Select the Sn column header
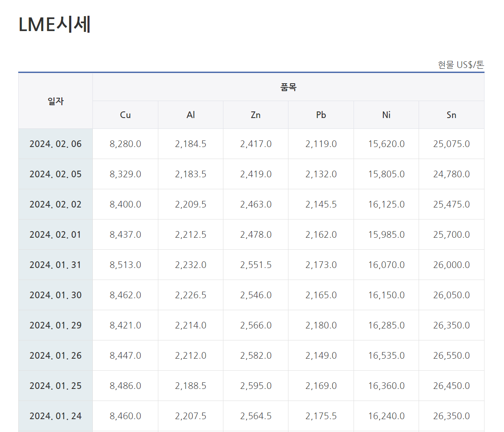The width and height of the screenshot is (504, 432). [x=451, y=115]
